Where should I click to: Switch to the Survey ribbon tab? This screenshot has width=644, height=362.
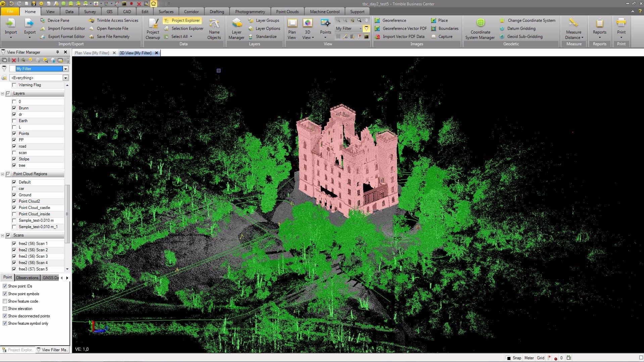point(90,11)
